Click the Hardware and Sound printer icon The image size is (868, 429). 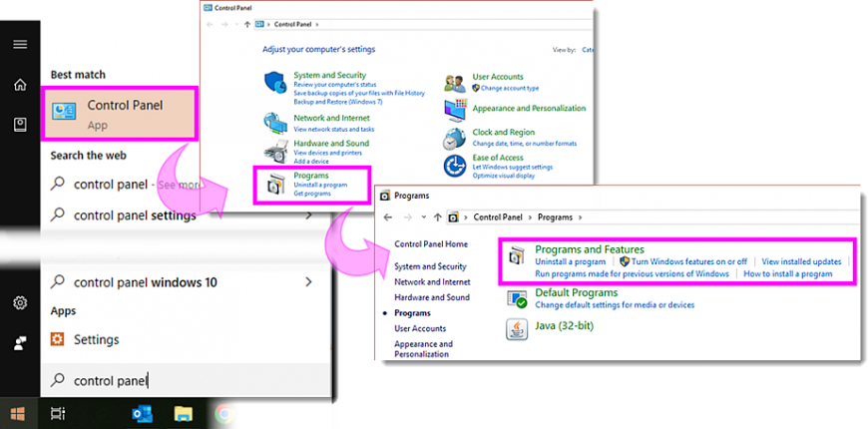tap(275, 152)
